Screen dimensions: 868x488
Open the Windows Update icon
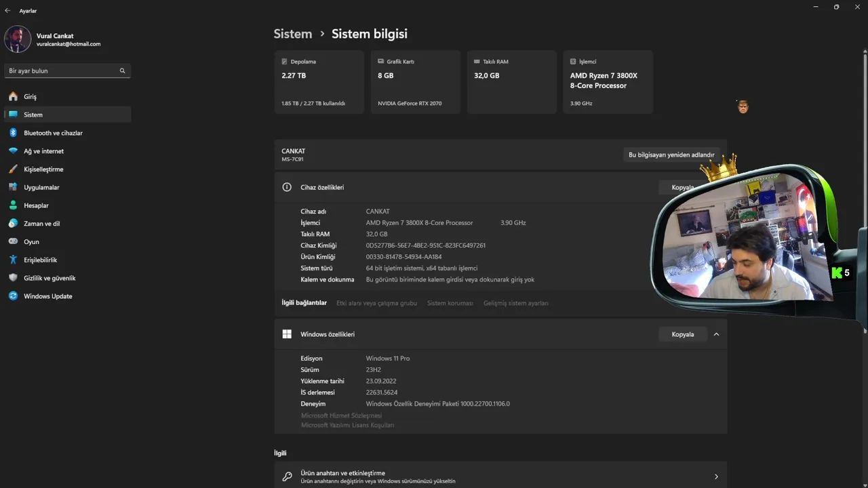(13, 296)
